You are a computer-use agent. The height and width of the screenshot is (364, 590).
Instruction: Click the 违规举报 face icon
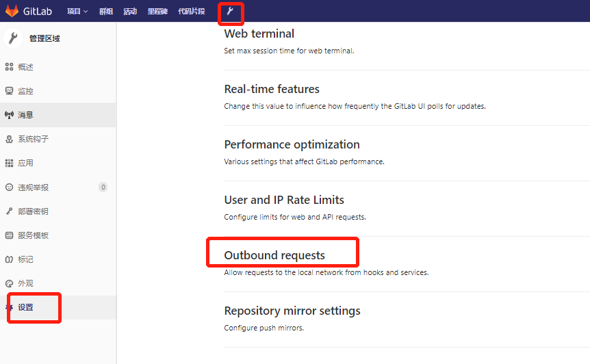pos(9,187)
